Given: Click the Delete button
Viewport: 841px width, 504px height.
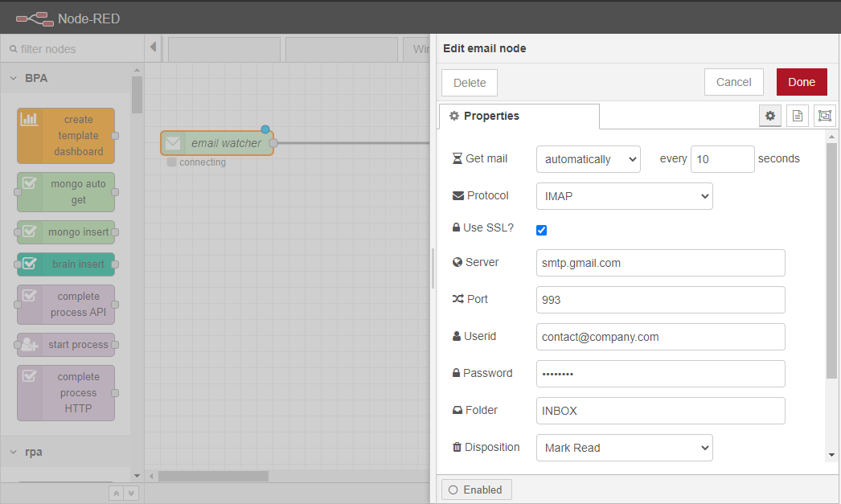Looking at the screenshot, I should pyautogui.click(x=470, y=83).
